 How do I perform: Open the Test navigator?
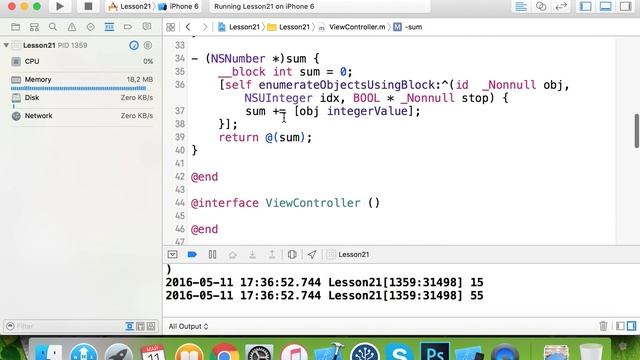point(91,27)
